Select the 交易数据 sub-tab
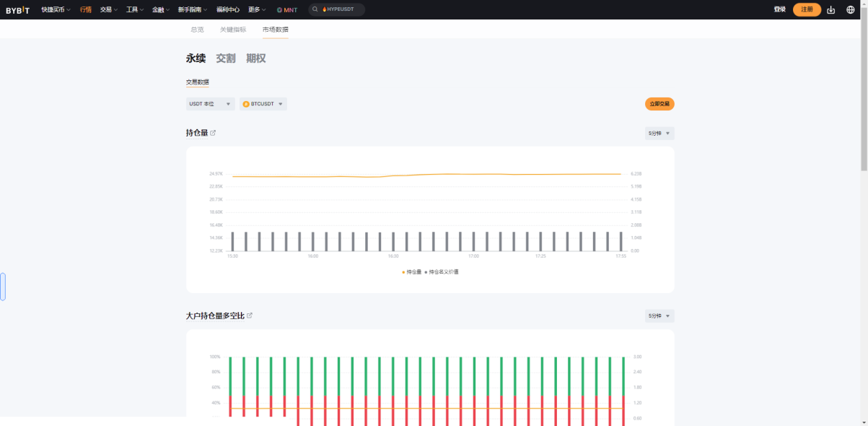 pyautogui.click(x=198, y=82)
